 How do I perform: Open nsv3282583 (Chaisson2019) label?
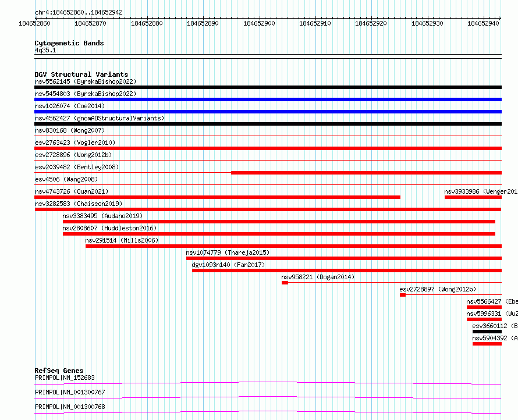(x=79, y=204)
